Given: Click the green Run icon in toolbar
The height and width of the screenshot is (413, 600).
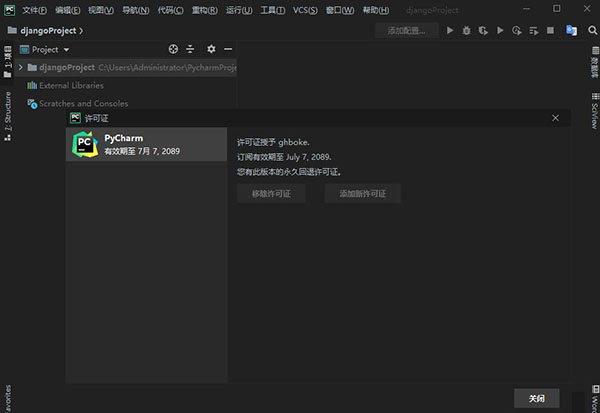Looking at the screenshot, I should tap(450, 30).
